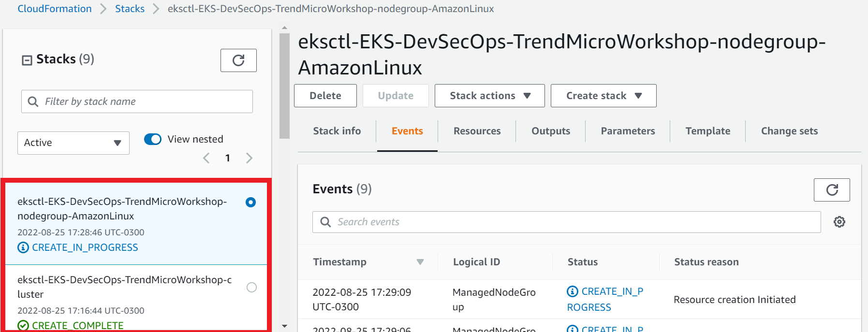Sort events by Timestamp arrow
Image resolution: width=868 pixels, height=332 pixels.
pos(420,262)
